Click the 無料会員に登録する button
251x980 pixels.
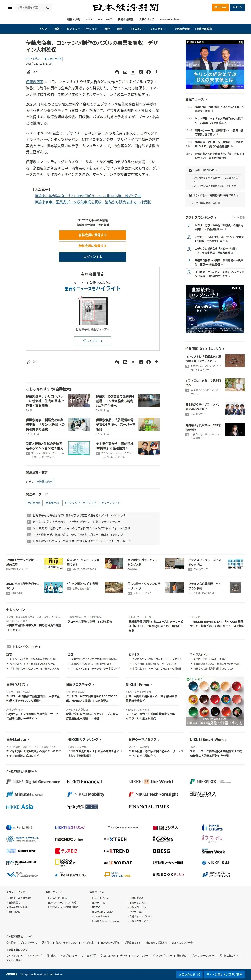point(92,246)
